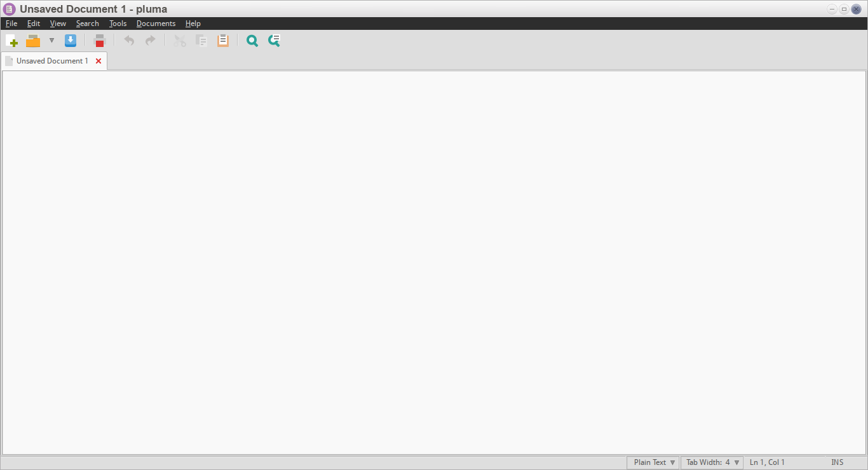Minimize the pluma window
The height and width of the screenshot is (470, 868).
[x=832, y=9]
